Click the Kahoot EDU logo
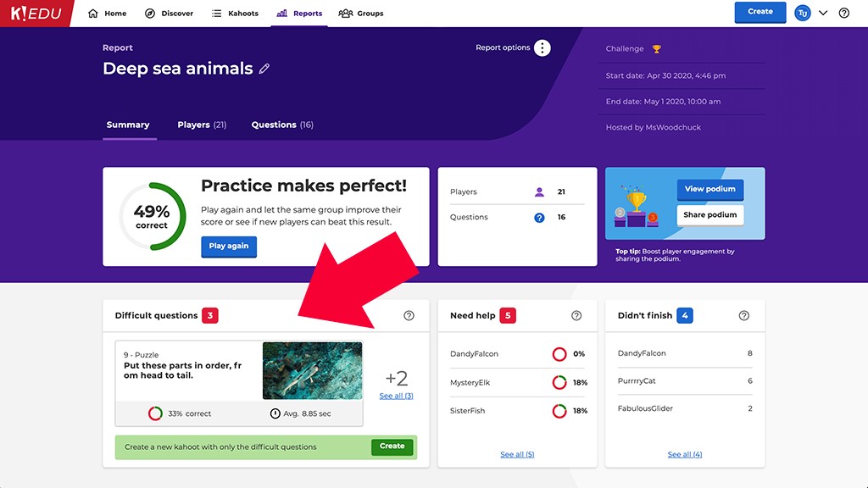The height and width of the screenshot is (488, 868). coord(36,13)
